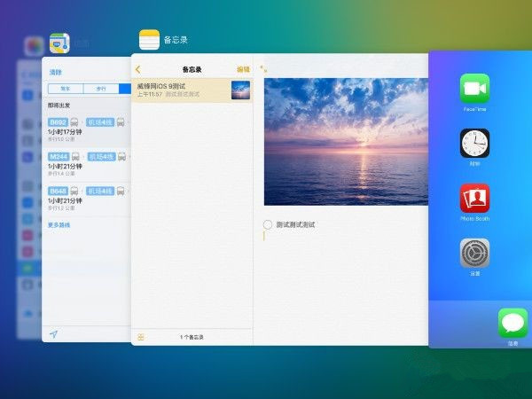Launch Photo Booth app
The image size is (532, 399).
point(474,198)
